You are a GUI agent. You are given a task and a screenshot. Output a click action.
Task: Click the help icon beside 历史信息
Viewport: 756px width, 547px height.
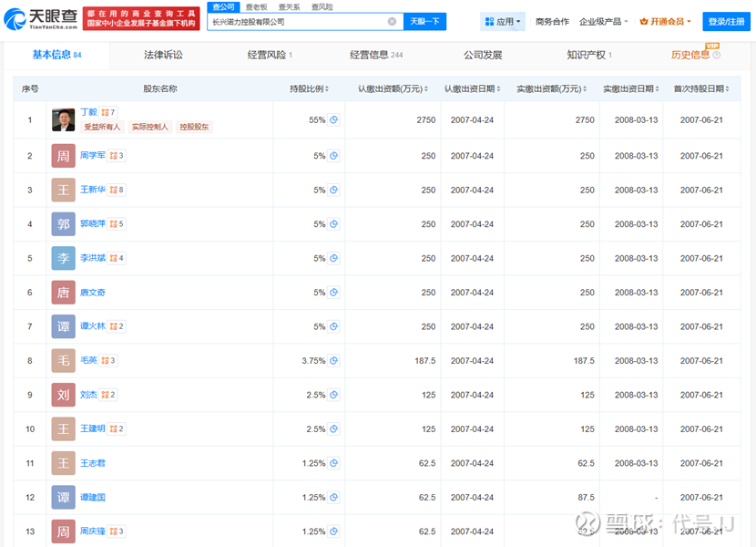[716, 56]
